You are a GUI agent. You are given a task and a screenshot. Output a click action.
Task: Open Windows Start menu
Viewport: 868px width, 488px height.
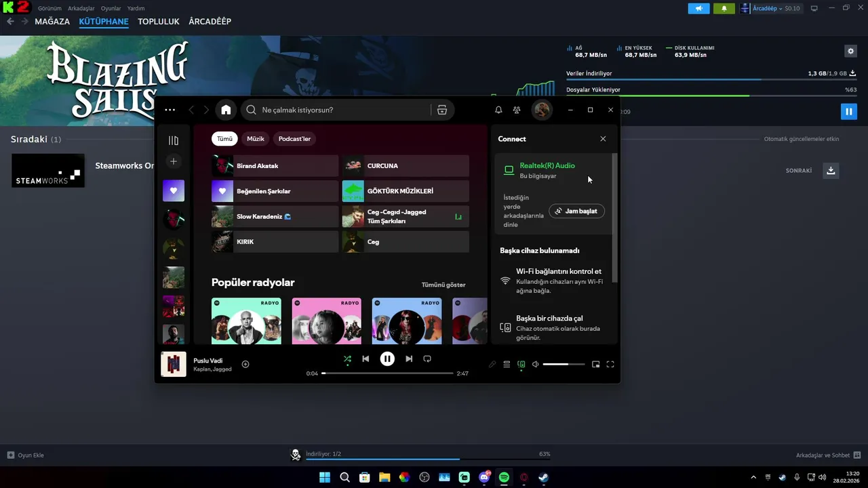coord(325,477)
